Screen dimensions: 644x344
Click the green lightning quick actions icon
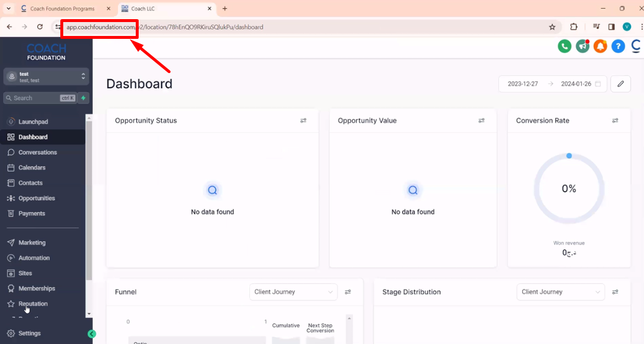click(84, 98)
